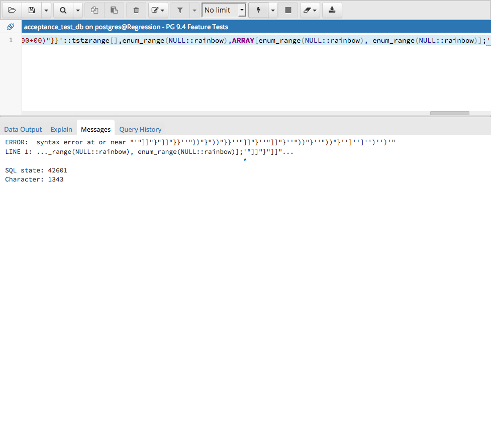Click the Find magnifier icon
This screenshot has height=448, width=491.
pyautogui.click(x=63, y=10)
